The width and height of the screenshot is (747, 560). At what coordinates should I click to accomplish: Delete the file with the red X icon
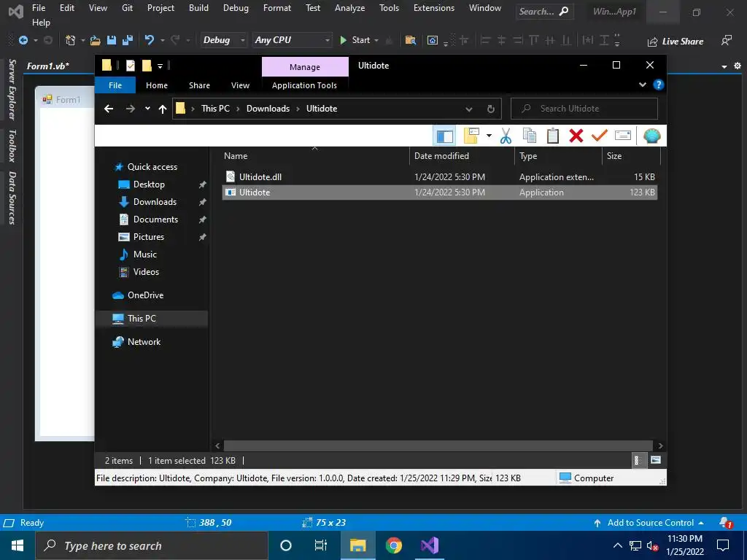576,136
